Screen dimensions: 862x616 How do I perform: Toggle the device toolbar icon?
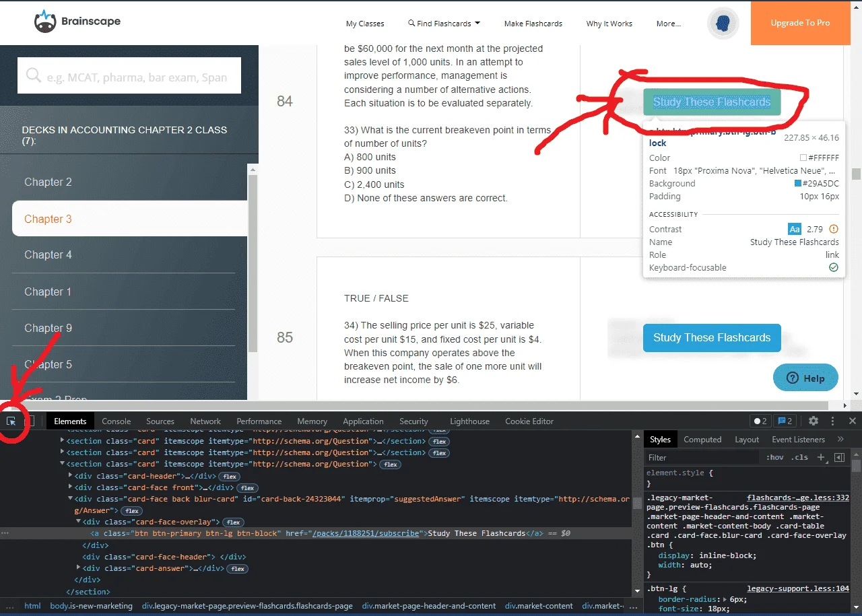click(30, 421)
